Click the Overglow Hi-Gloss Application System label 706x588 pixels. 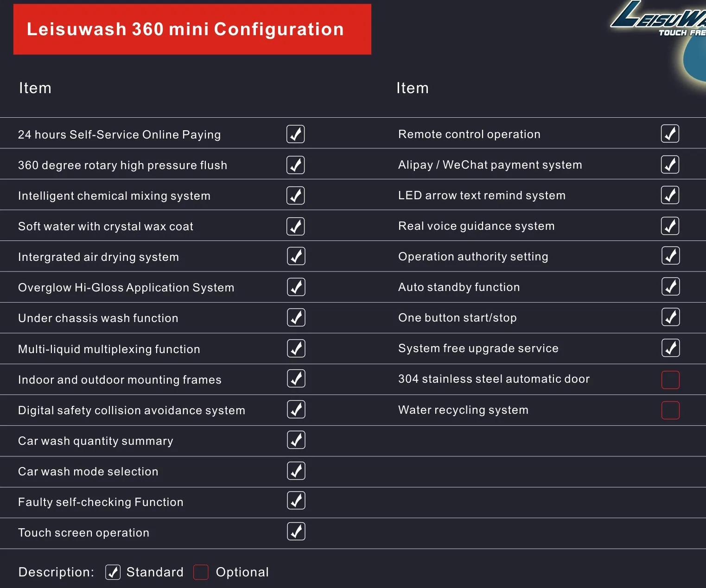tap(126, 288)
